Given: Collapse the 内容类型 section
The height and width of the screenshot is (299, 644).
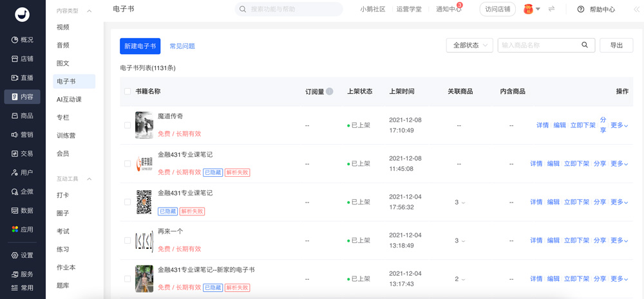Looking at the screenshot, I should [x=90, y=11].
